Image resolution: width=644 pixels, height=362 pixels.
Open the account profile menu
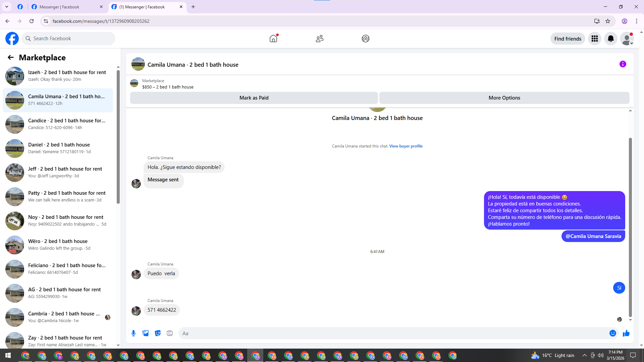pyautogui.click(x=627, y=39)
